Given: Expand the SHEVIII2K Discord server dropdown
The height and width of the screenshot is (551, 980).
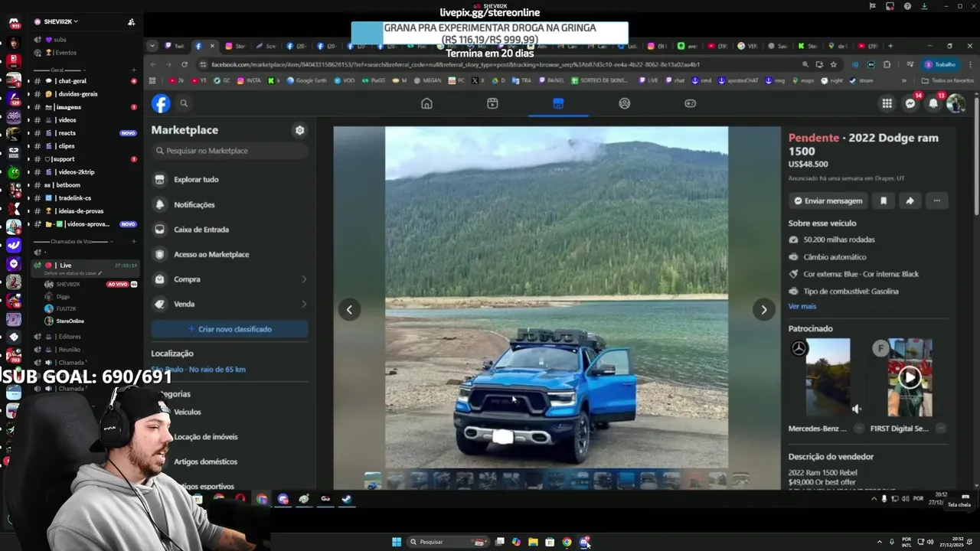Looking at the screenshot, I should point(62,21).
